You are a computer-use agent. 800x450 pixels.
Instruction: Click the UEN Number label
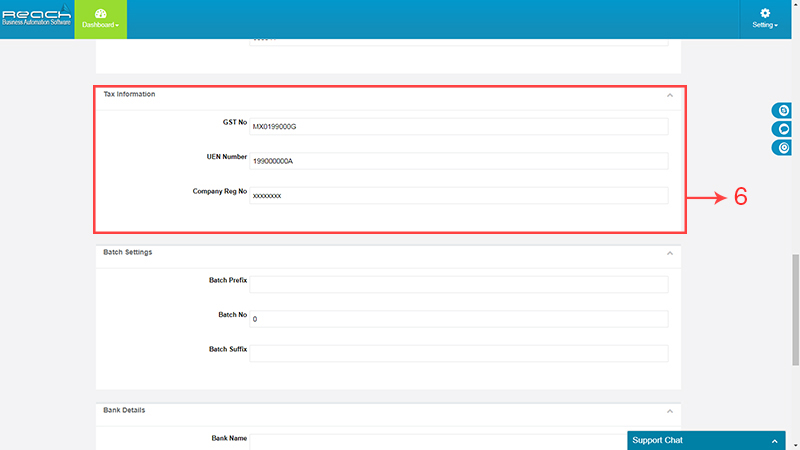coord(227,157)
